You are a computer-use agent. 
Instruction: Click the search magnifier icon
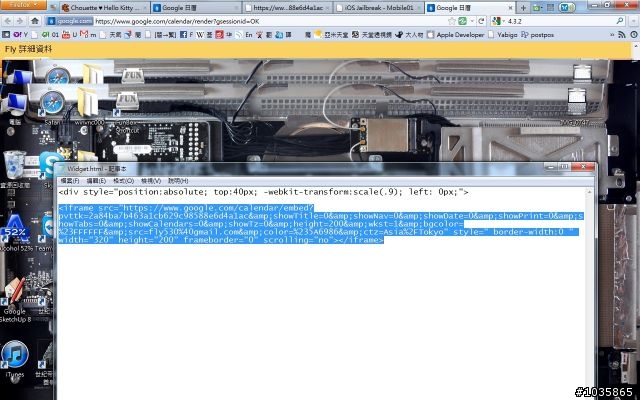click(x=620, y=21)
